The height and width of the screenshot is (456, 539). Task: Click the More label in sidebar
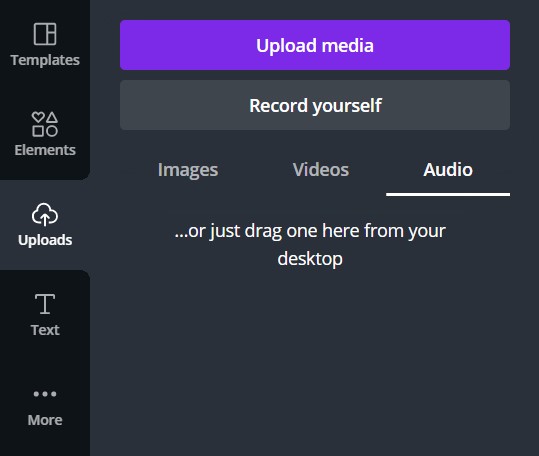(45, 420)
